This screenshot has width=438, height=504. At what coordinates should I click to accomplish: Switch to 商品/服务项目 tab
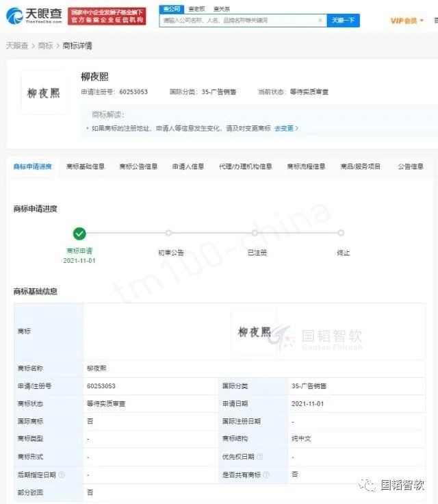360,166
